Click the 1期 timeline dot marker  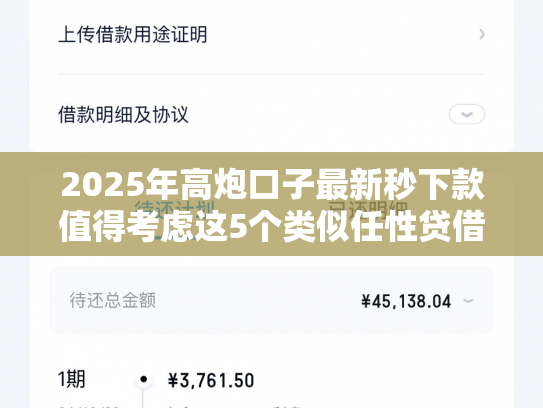click(x=143, y=379)
